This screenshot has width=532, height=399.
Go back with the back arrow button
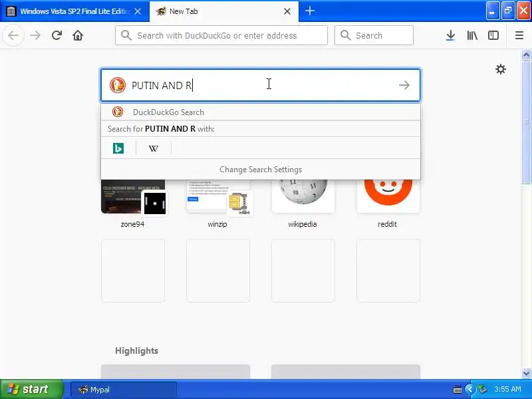(x=13, y=35)
